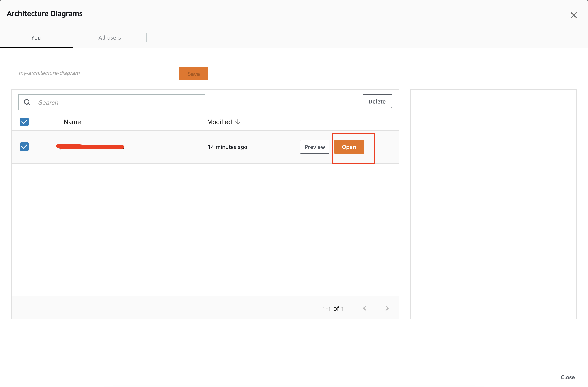Switch to the All users tab
This screenshot has width=588, height=387.
[110, 37]
